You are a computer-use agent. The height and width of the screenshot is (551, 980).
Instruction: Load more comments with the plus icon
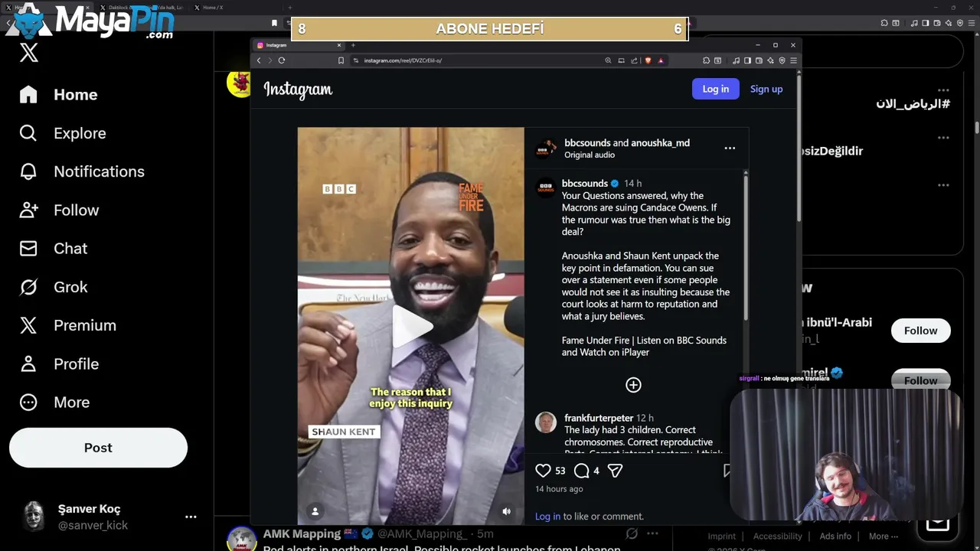click(633, 385)
